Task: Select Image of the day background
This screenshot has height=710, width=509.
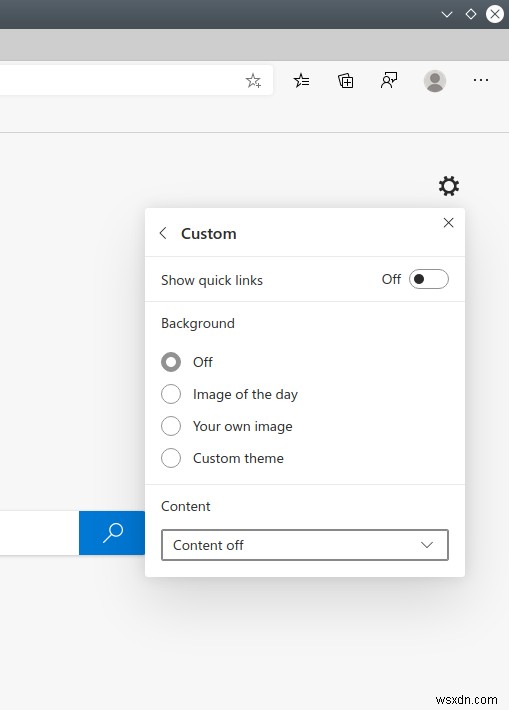Action: 171,394
